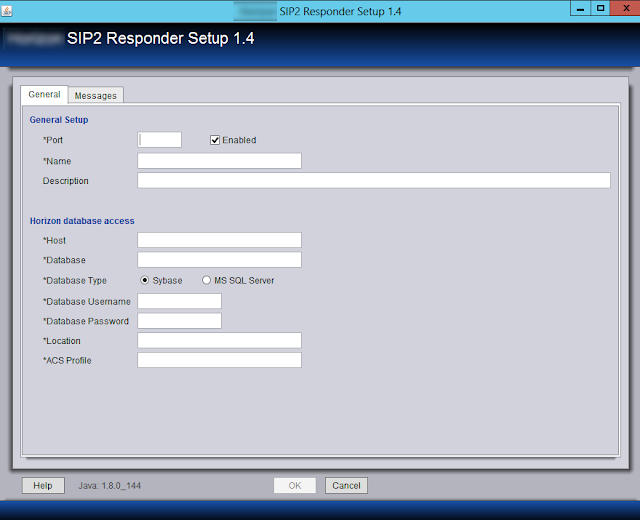
Task: Click the '*Database Type' label
Action: 75,281
